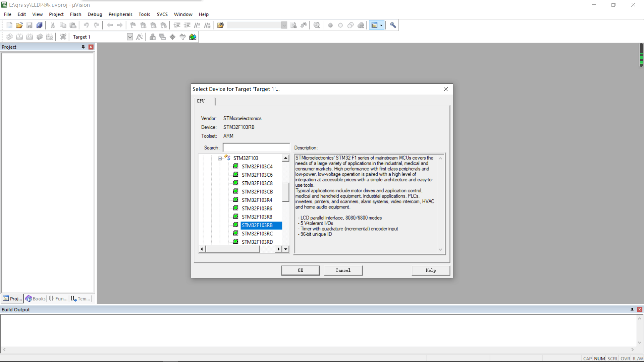Navigate backwards arrow icon
Viewport: 644px width, 362px height.
(x=110, y=25)
